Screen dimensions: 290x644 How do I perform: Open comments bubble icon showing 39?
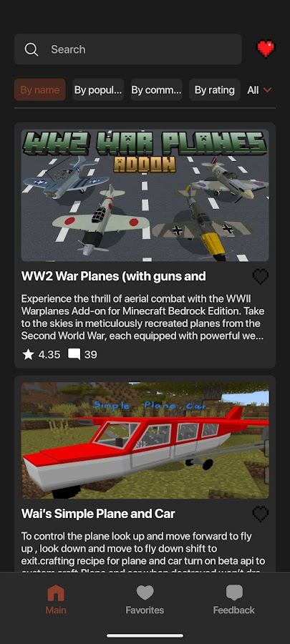pyautogui.click(x=74, y=354)
